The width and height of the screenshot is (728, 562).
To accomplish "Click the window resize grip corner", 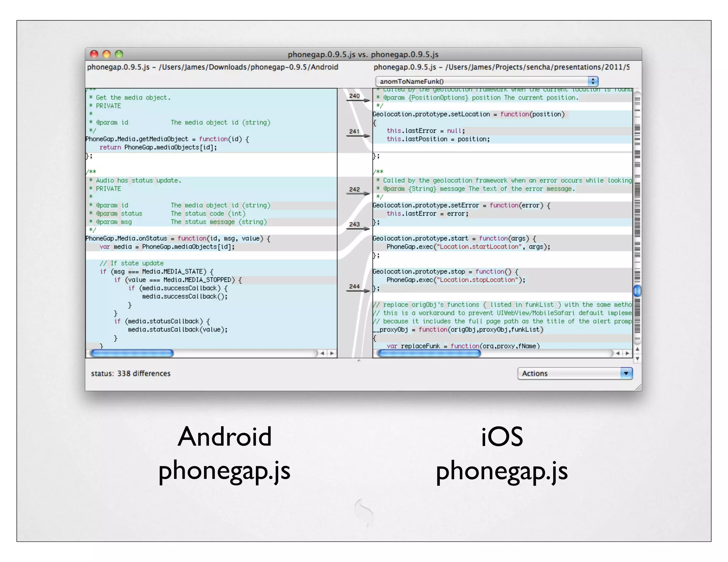I will 638,387.
